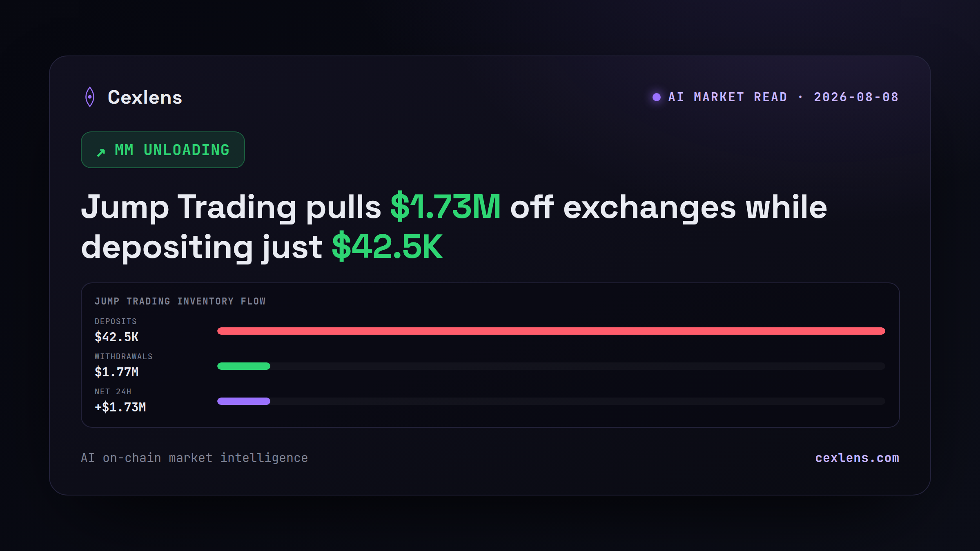Click the NET 24H +$1.73M value
This screenshot has width=980, height=551.
(x=120, y=407)
